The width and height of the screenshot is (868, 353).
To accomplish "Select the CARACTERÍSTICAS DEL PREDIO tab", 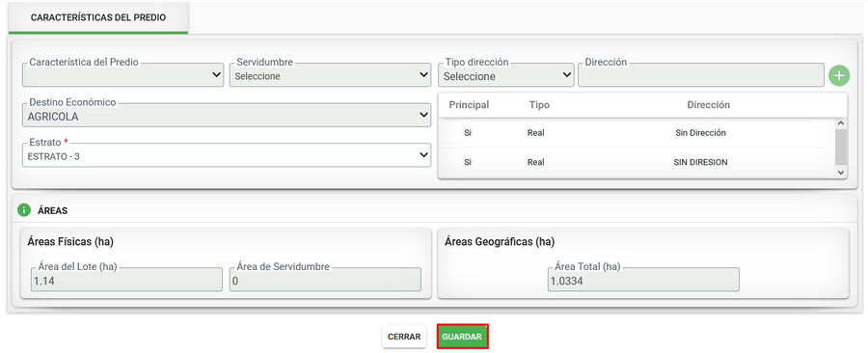I will 98,17.
